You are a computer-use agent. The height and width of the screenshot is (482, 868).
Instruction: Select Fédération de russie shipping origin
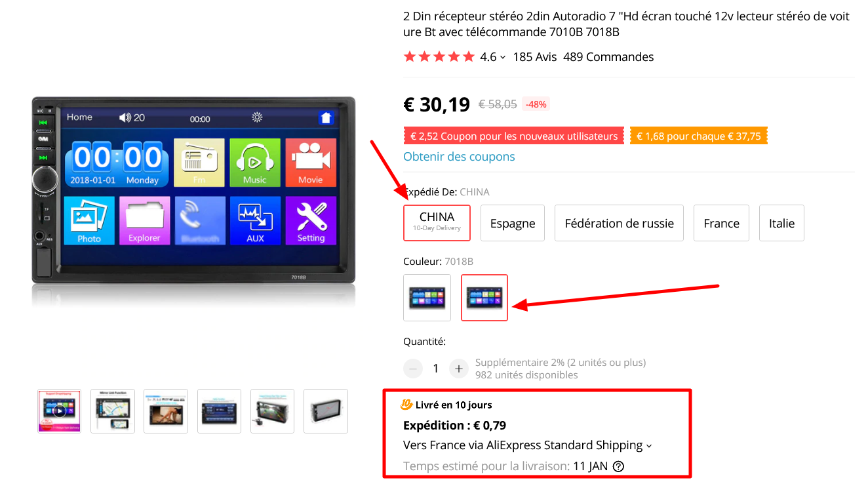coord(620,223)
